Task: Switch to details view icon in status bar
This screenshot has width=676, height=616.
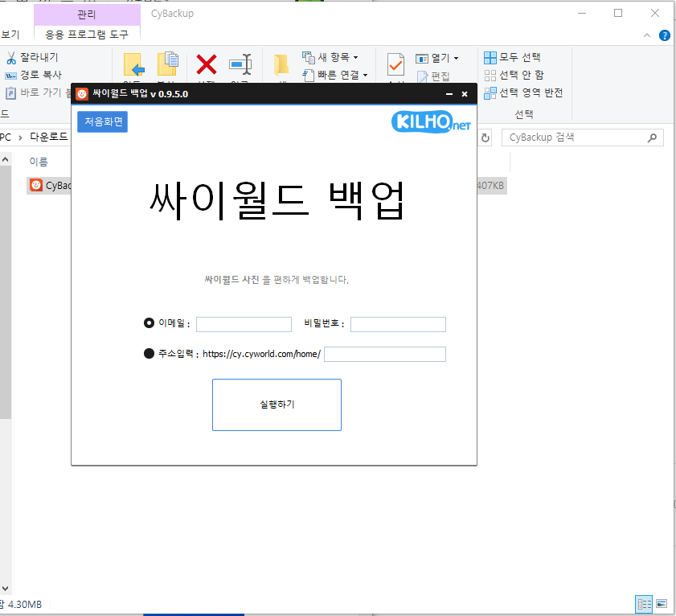Action: 644,604
